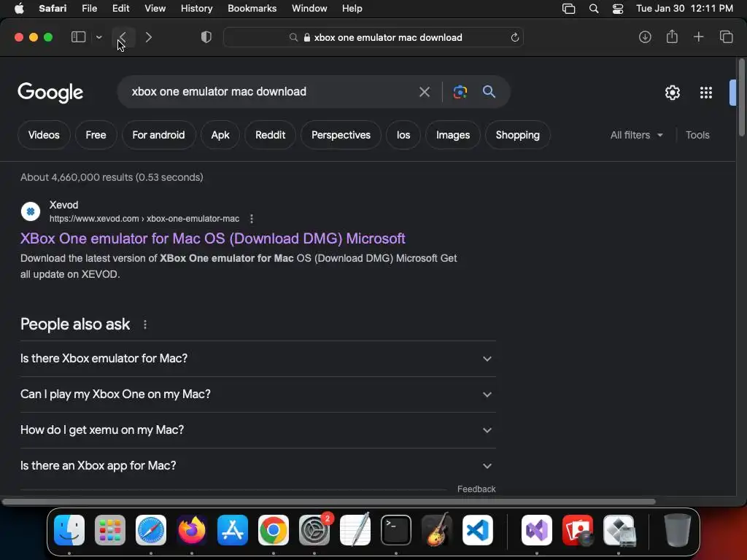Open Visual Studio Code from the dock
747x560 pixels.
coord(478,529)
